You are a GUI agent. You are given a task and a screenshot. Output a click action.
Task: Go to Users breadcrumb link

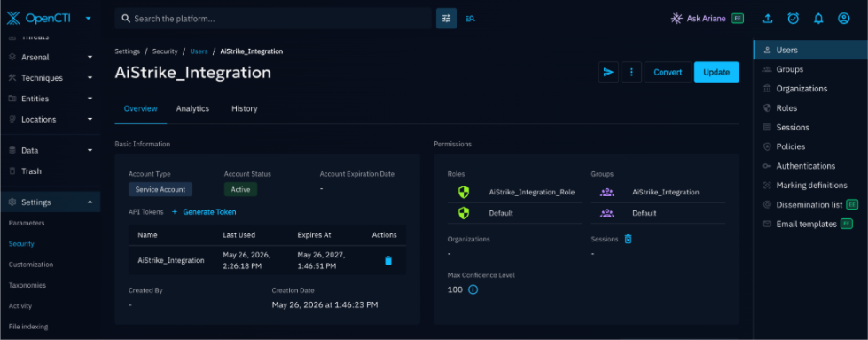coord(199,51)
